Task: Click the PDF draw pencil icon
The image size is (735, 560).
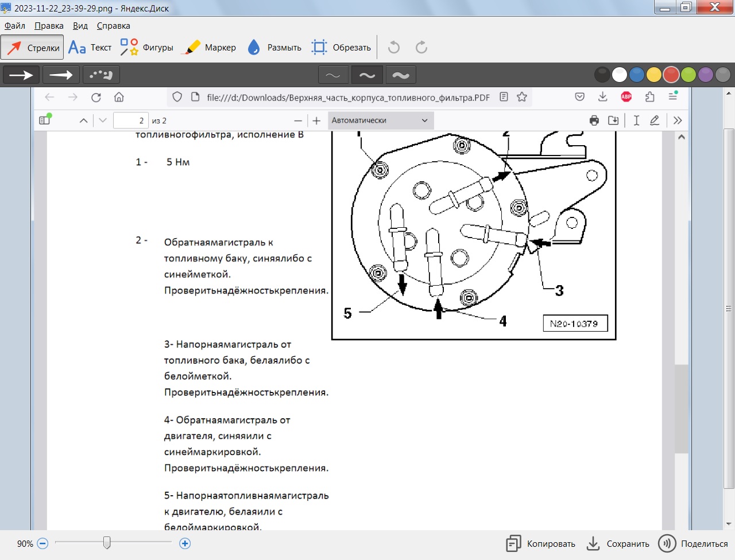Action: 655,120
